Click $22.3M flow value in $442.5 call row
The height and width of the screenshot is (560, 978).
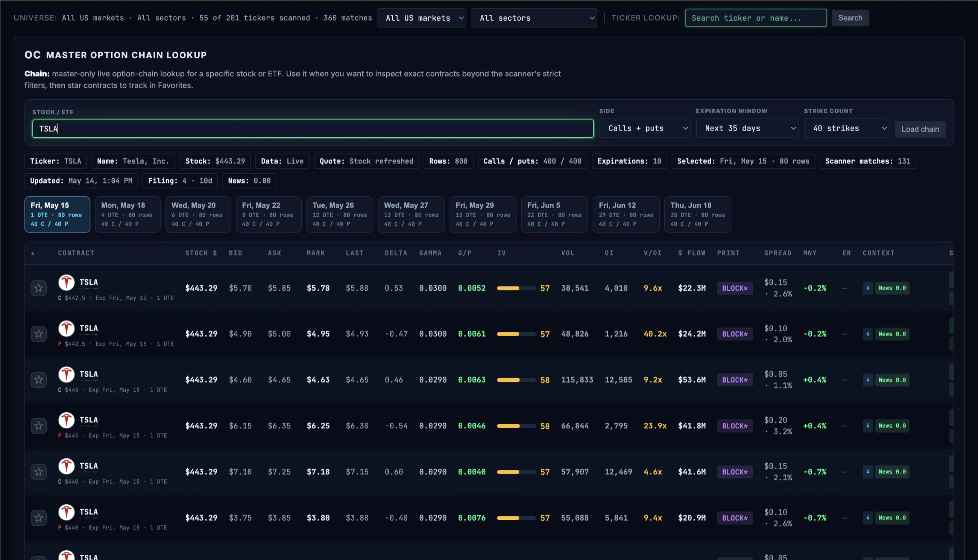(691, 288)
